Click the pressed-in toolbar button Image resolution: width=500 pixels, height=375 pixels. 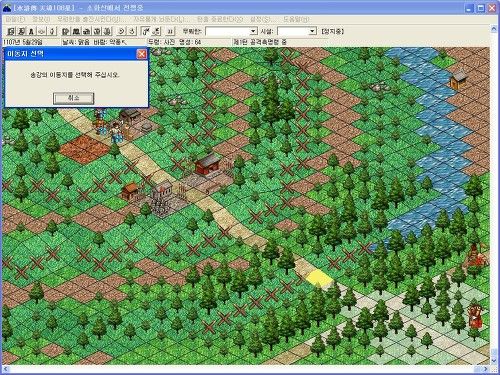(146, 31)
